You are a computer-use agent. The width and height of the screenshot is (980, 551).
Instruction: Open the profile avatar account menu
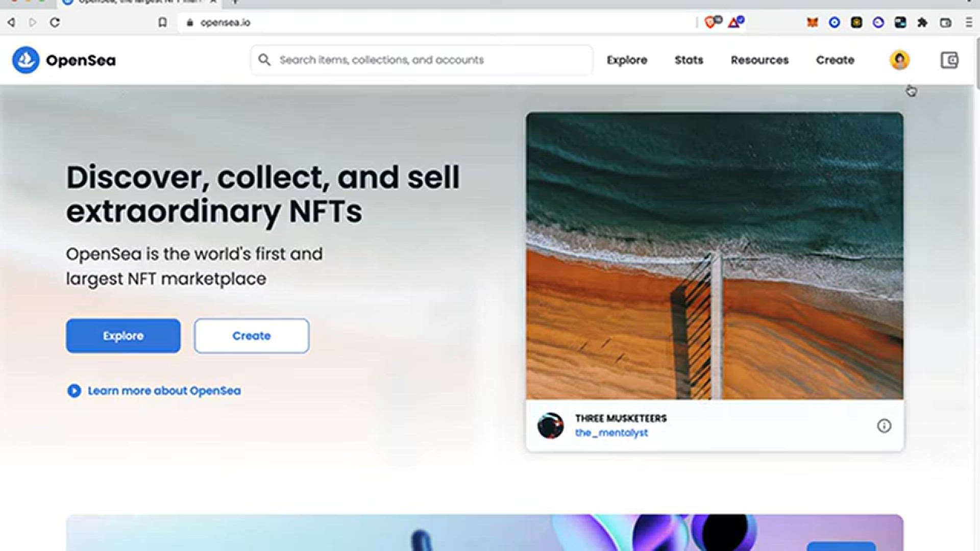[x=899, y=60]
